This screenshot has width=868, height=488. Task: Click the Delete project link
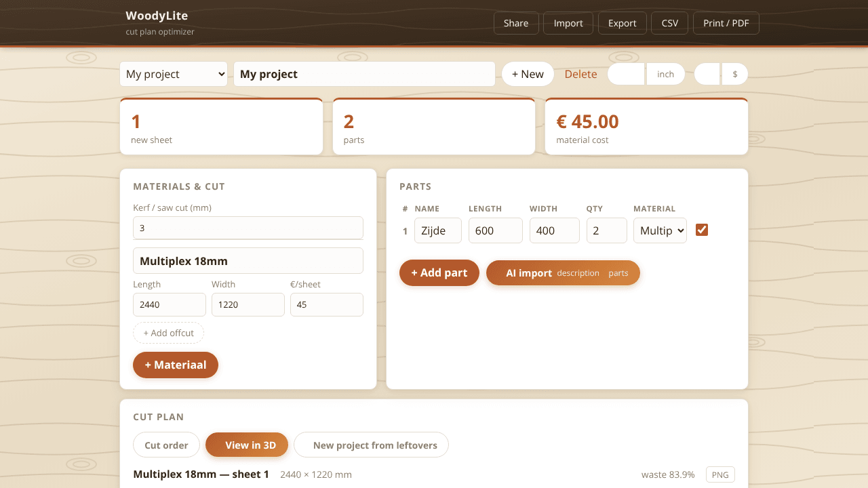(581, 74)
